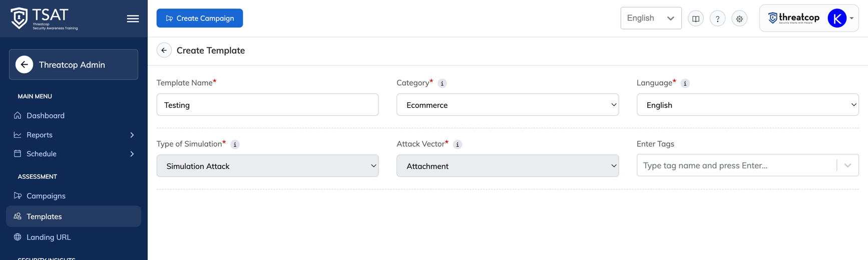Open the Category dropdown showing Ecommerce
This screenshot has height=260, width=868.
click(x=508, y=105)
